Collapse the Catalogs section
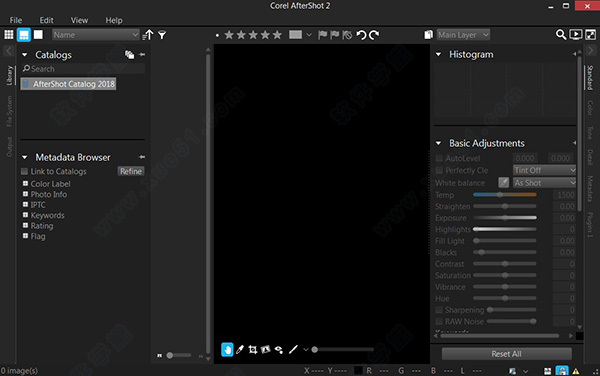 coord(25,55)
